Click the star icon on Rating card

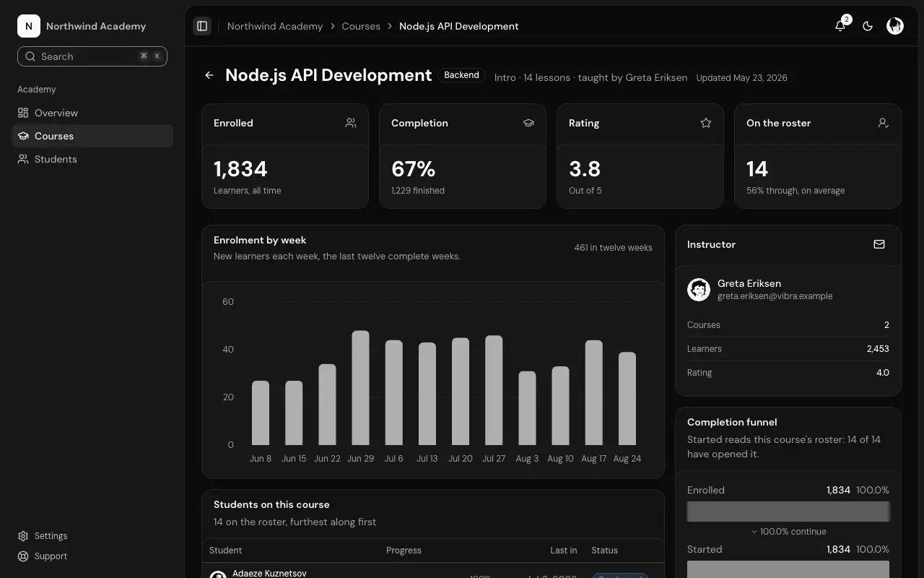706,123
